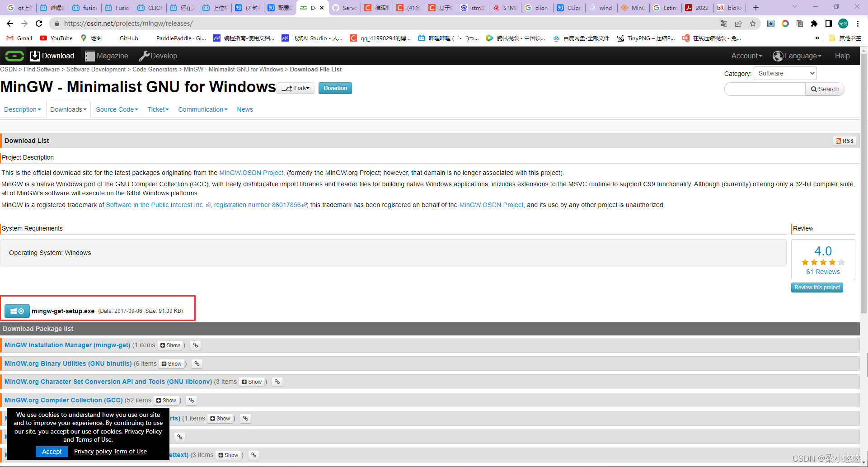The height and width of the screenshot is (467, 868).
Task: Go back using the browser back arrow
Action: (10, 24)
